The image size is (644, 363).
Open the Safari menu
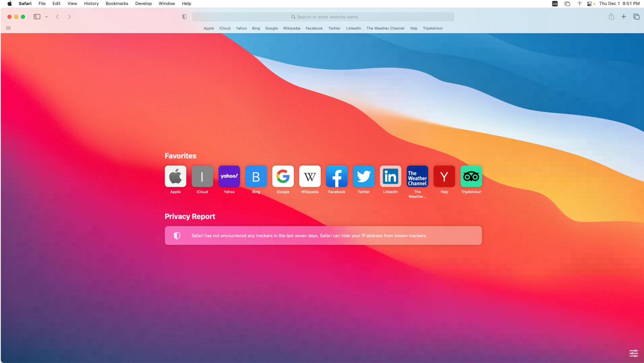coord(25,3)
